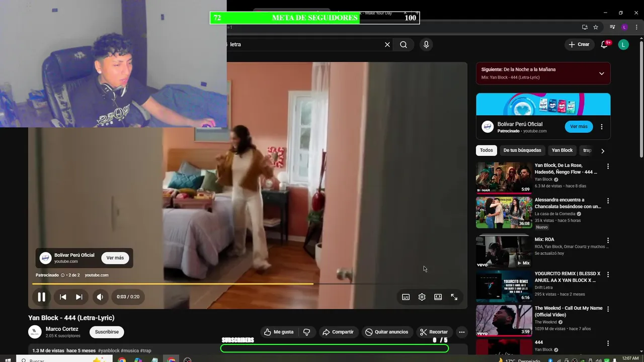Open options for Yan Block 444 video
644x362 pixels.
click(608, 166)
